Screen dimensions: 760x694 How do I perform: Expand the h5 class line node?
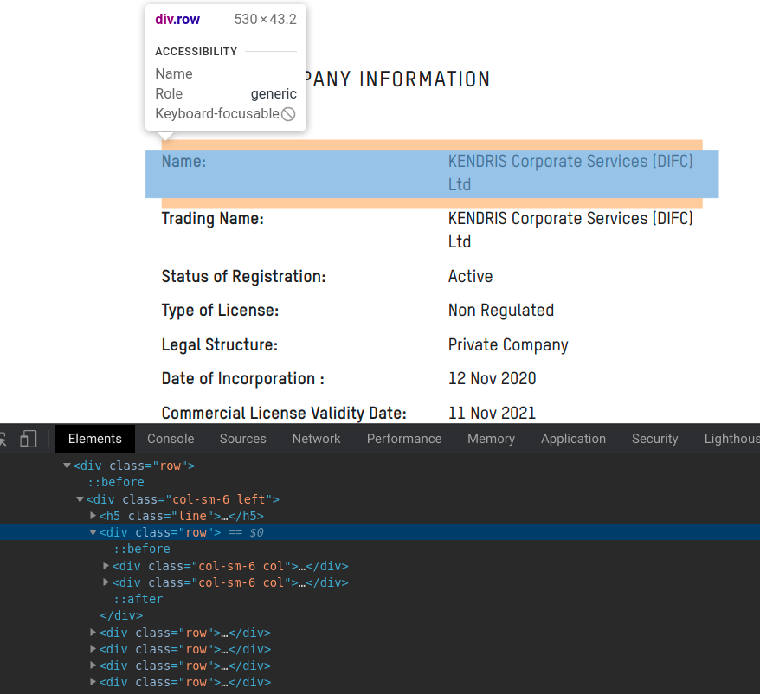tap(93, 515)
